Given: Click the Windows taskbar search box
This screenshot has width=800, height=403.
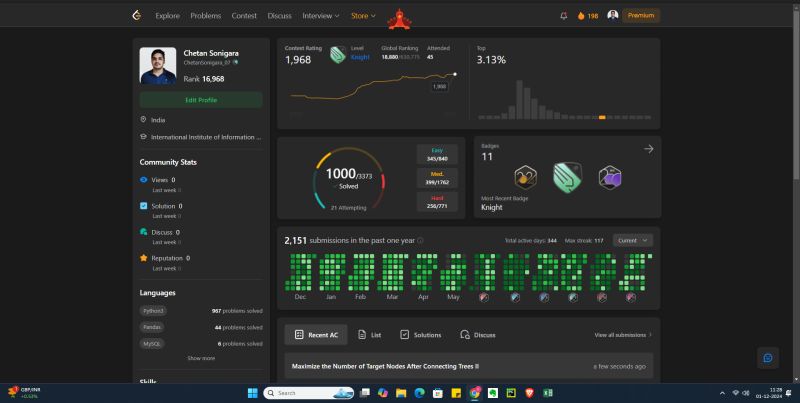Looking at the screenshot, I should [x=308, y=393].
